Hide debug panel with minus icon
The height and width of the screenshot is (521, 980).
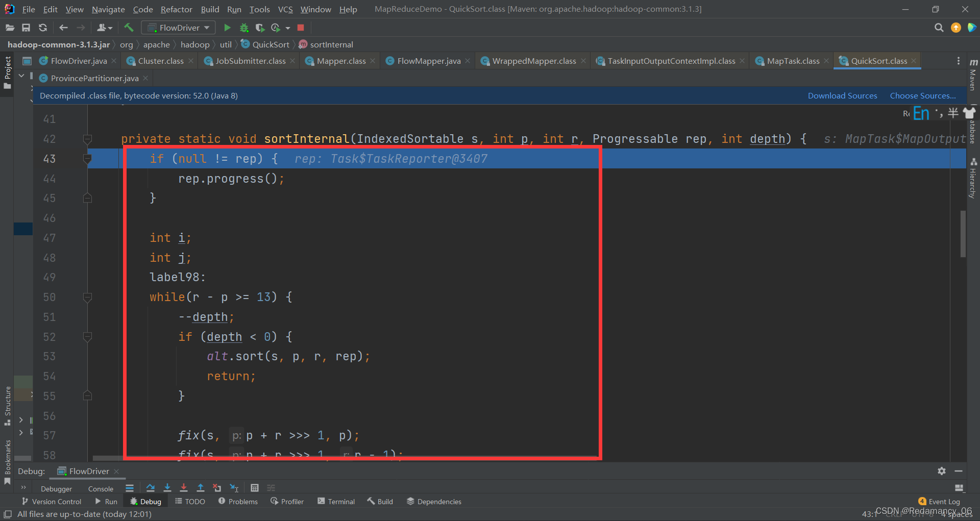[959, 471]
